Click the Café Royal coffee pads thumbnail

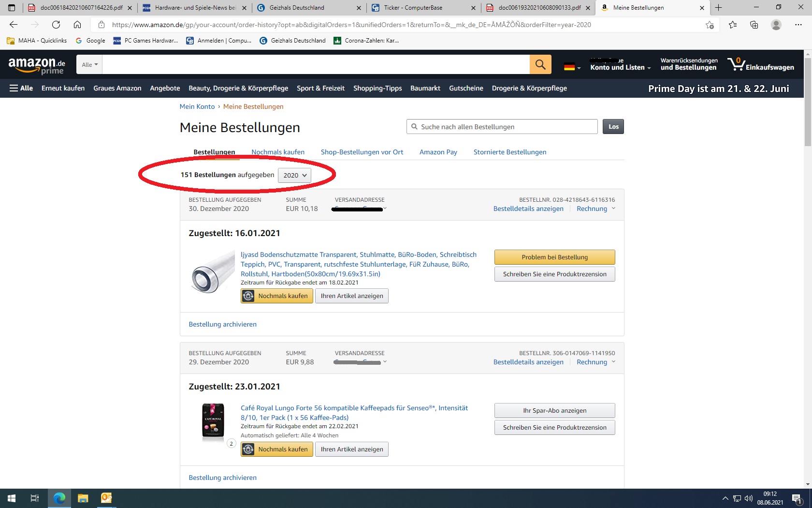point(213,421)
